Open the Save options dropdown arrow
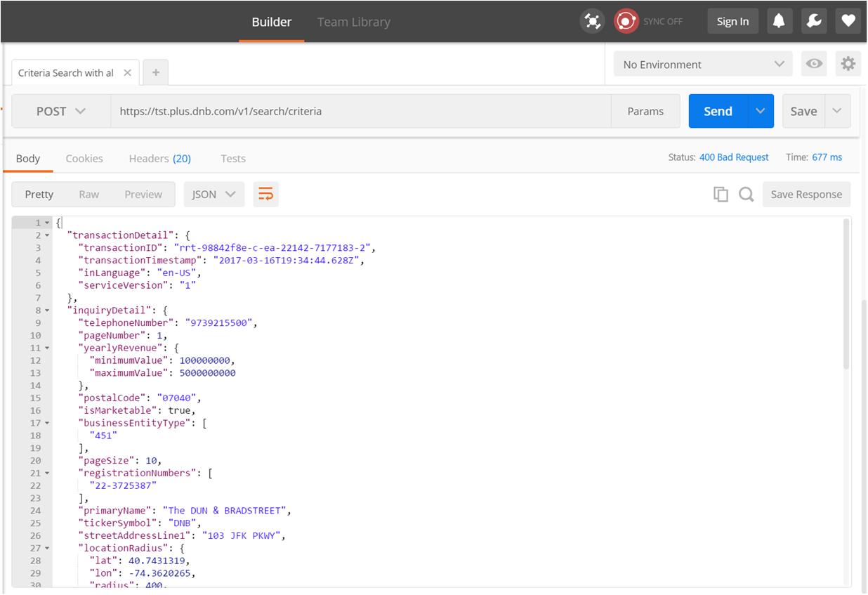Image resolution: width=868 pixels, height=595 pixels. click(837, 111)
